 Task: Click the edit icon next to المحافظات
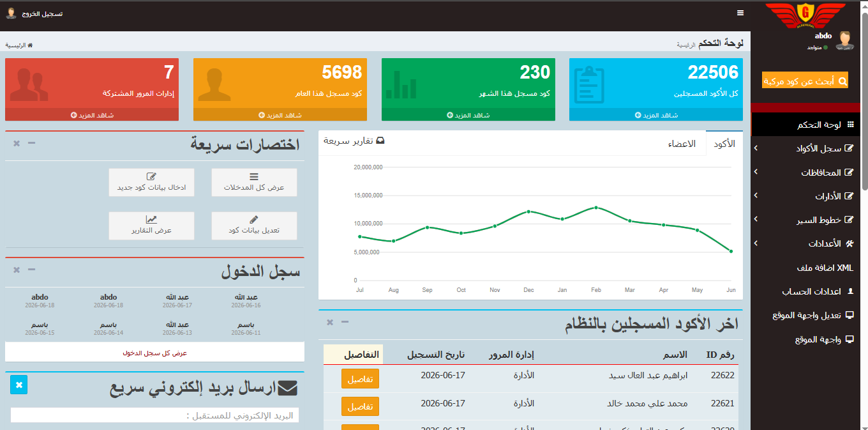849,173
